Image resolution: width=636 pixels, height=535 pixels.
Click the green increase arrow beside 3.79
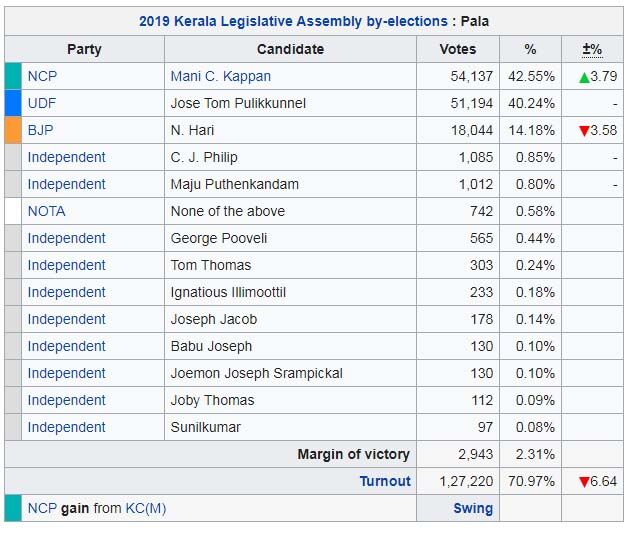pyautogui.click(x=585, y=77)
